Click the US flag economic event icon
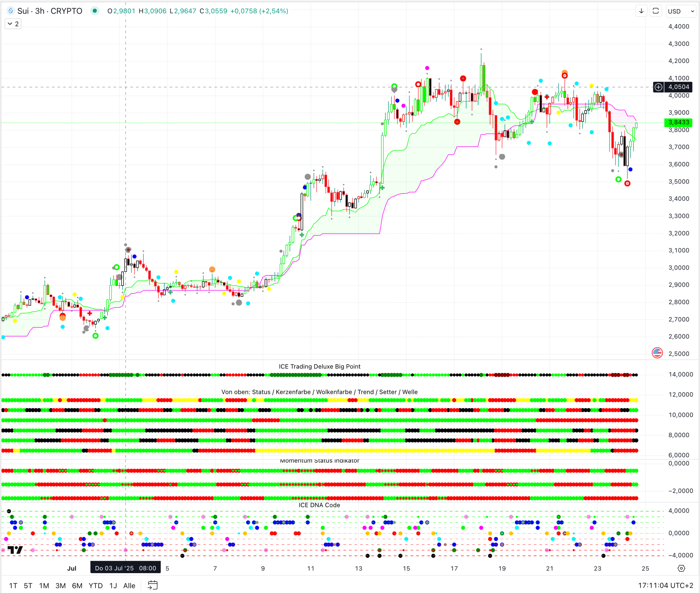The image size is (700, 593). 657,353
